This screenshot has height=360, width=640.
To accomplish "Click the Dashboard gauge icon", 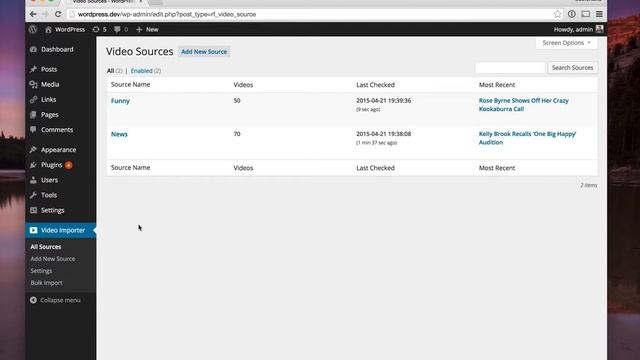I will tap(33, 49).
